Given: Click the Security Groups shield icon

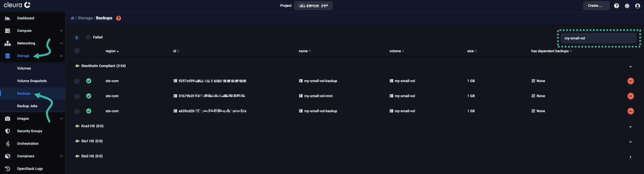Looking at the screenshot, I should tap(7, 131).
